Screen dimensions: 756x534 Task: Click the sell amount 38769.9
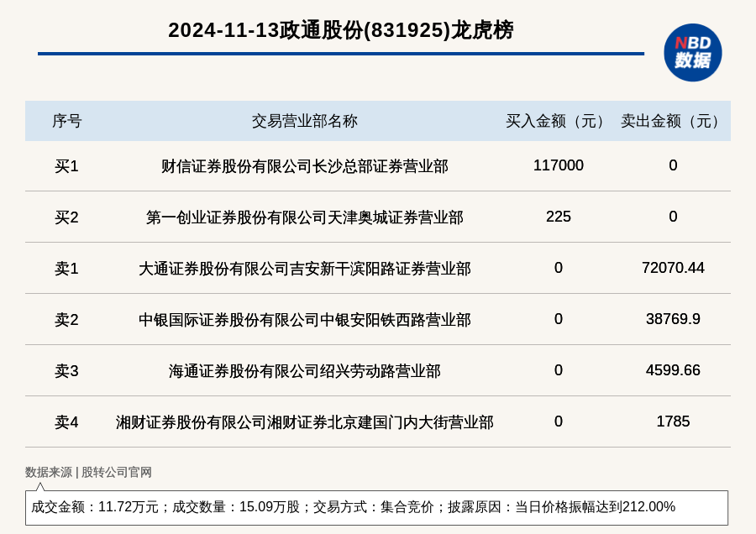[x=673, y=318]
